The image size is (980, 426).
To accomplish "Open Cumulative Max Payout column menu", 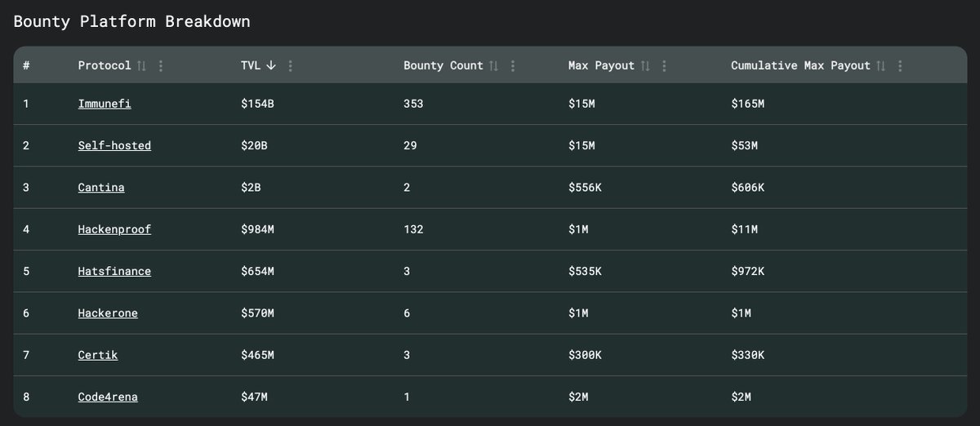I will click(900, 66).
